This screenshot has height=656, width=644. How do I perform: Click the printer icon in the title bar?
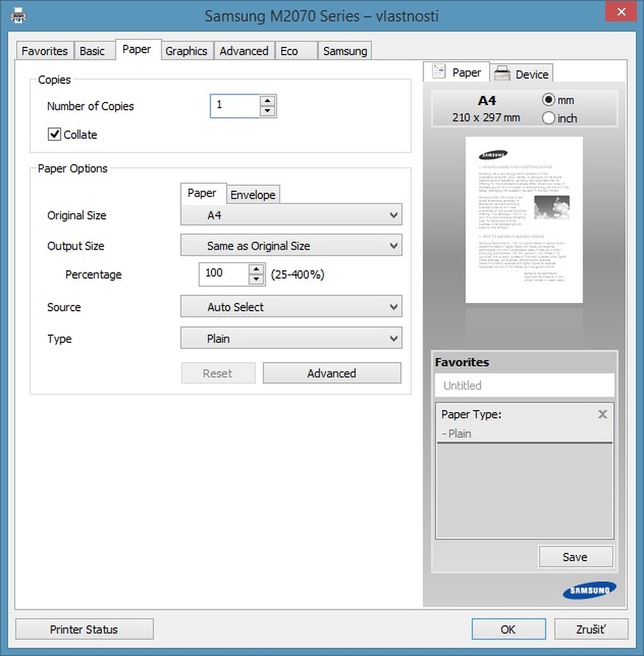tap(18, 16)
